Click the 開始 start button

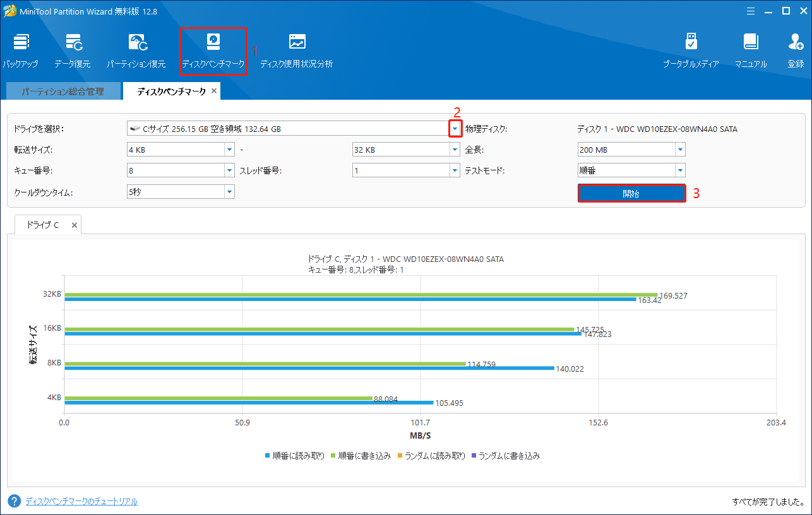(631, 193)
